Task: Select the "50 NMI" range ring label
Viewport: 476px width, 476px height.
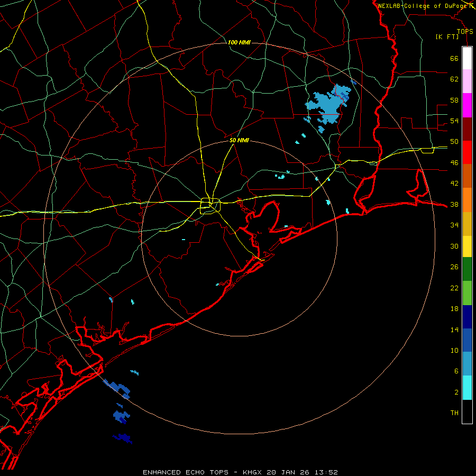Action: pos(239,140)
